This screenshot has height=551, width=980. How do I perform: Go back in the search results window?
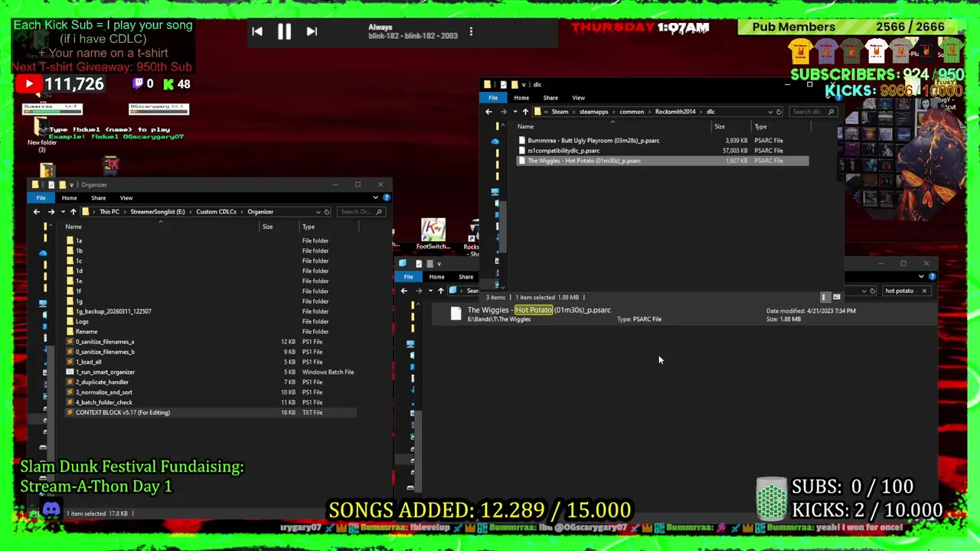(404, 291)
